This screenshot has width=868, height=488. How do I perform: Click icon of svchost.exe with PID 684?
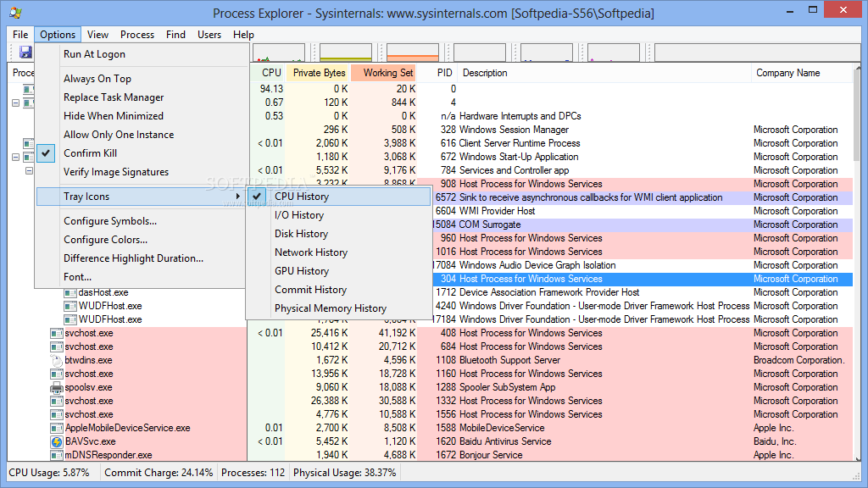(57, 347)
